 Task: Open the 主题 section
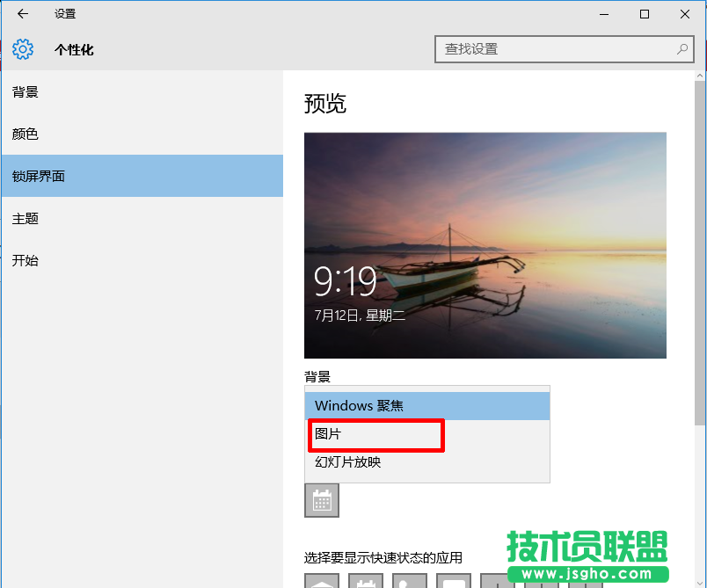click(26, 218)
